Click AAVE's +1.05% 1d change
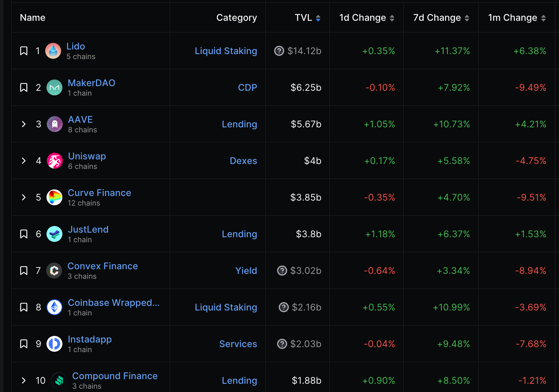This screenshot has width=559, height=392. [379, 124]
